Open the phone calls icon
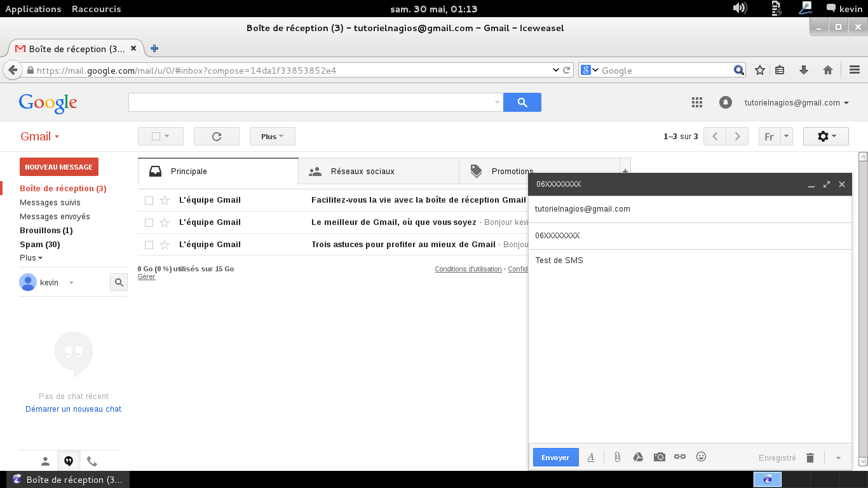This screenshot has height=488, width=868. coord(92,461)
